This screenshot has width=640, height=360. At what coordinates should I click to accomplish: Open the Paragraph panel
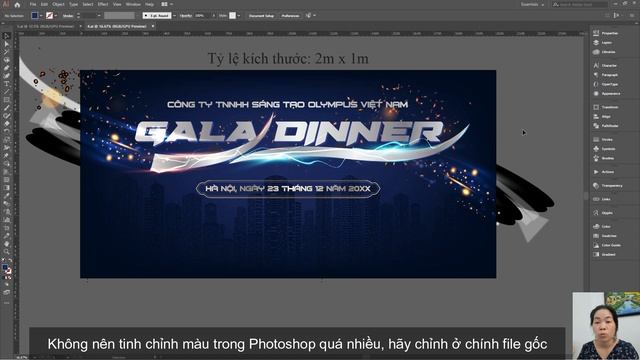click(x=606, y=75)
